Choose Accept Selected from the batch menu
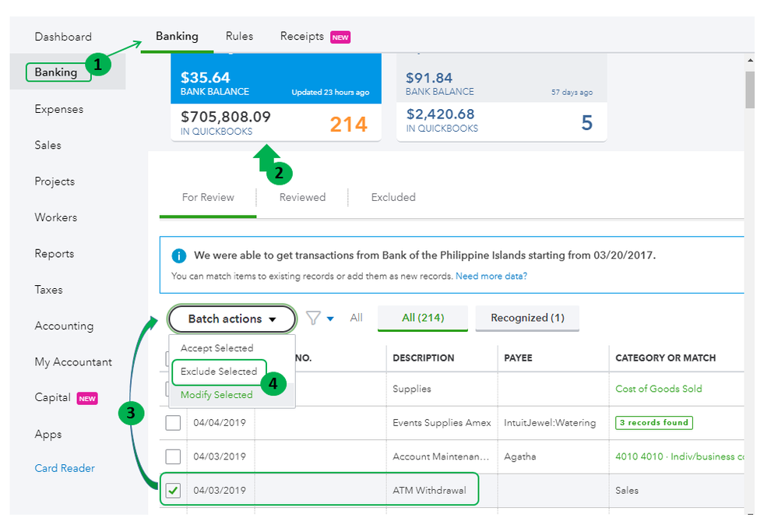Viewport: 778px width, 532px height. 217,348
